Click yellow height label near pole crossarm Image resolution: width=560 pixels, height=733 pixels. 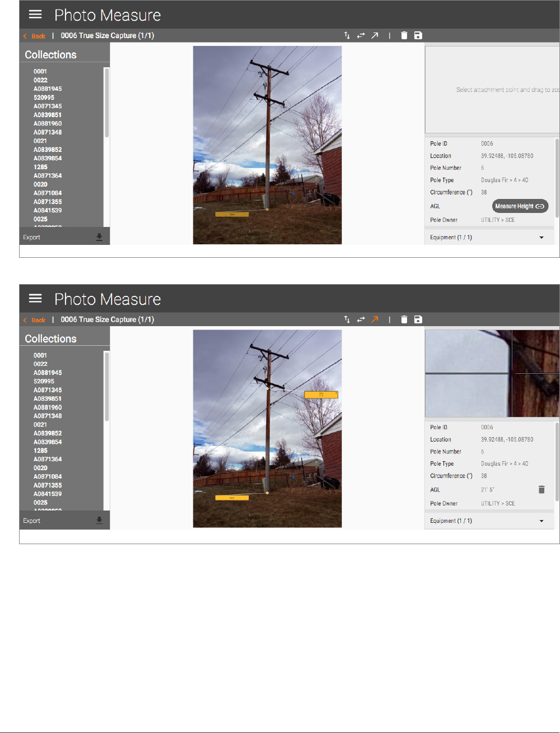pyautogui.click(x=321, y=395)
